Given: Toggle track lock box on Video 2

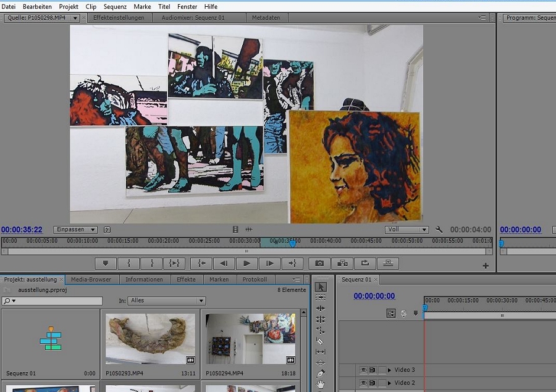Looking at the screenshot, I should [x=382, y=383].
